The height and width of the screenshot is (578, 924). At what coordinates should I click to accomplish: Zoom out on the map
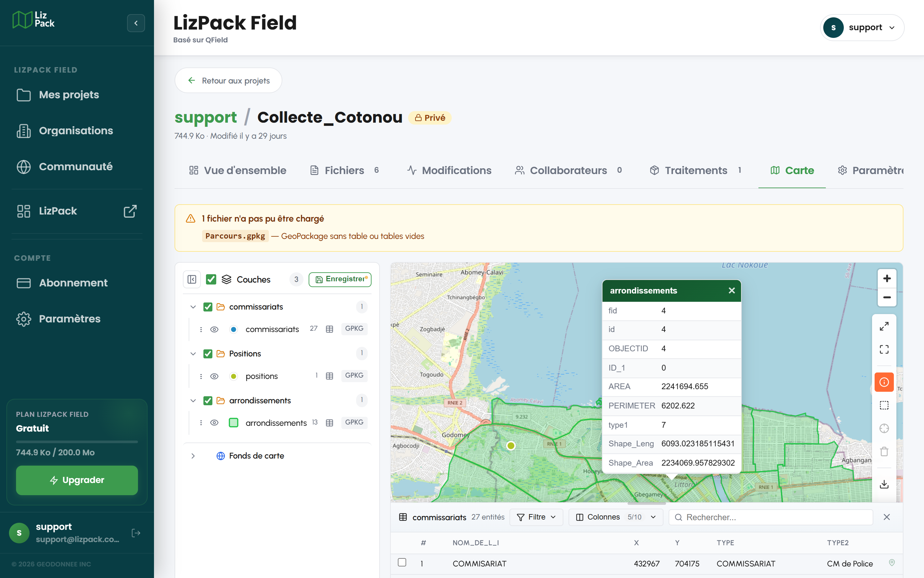[887, 297]
